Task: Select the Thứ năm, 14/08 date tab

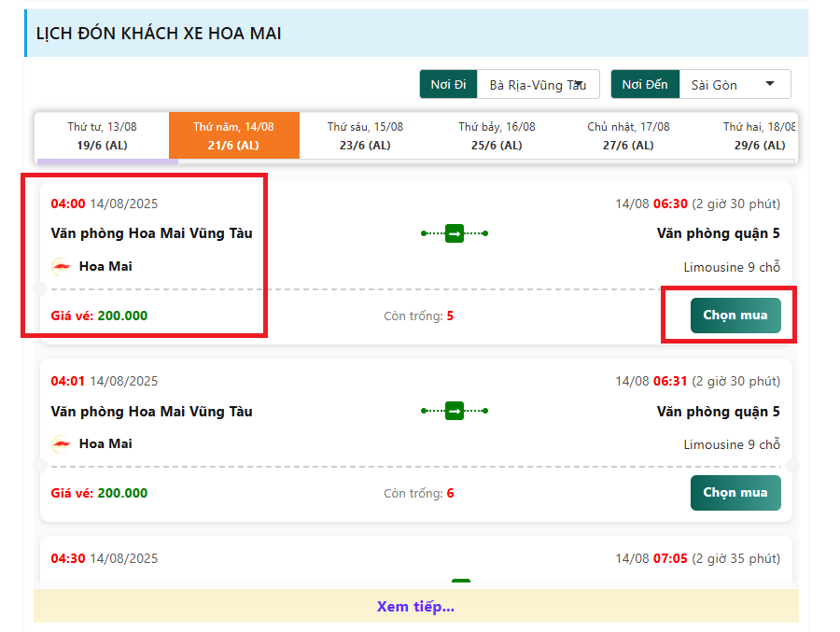Action: coord(233,135)
